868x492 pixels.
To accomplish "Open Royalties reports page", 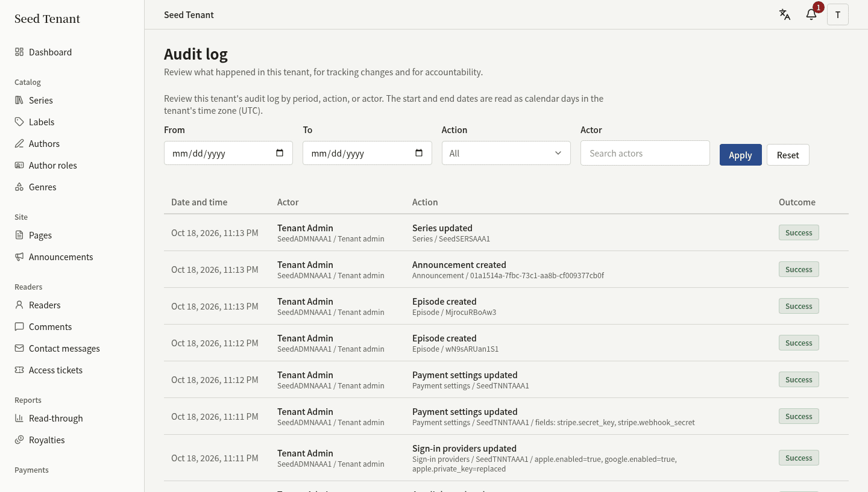I will [72, 440].
